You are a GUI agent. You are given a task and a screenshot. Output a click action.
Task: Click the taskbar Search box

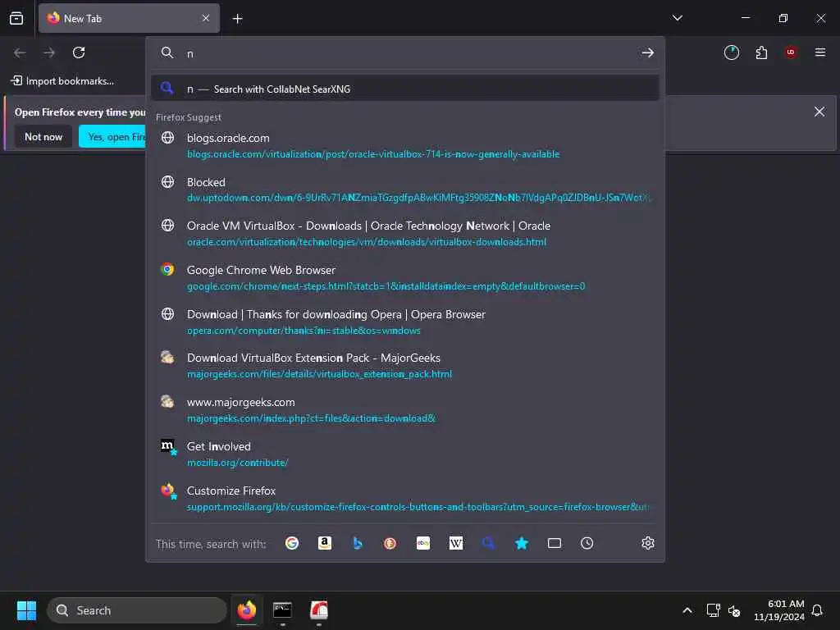click(x=137, y=610)
